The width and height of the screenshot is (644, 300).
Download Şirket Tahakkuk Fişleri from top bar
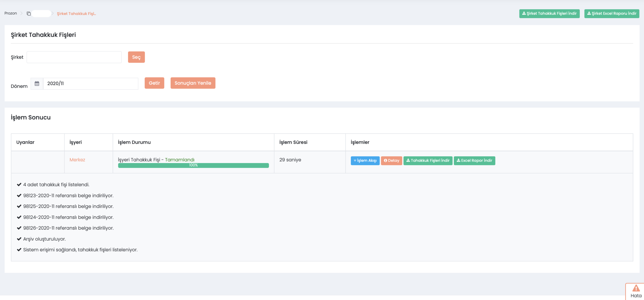pyautogui.click(x=549, y=14)
